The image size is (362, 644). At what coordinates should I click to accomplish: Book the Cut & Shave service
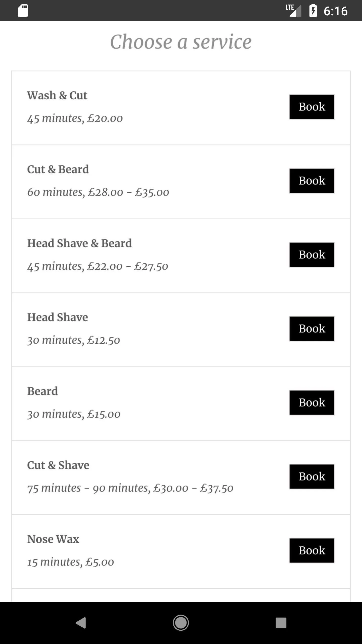pyautogui.click(x=312, y=476)
